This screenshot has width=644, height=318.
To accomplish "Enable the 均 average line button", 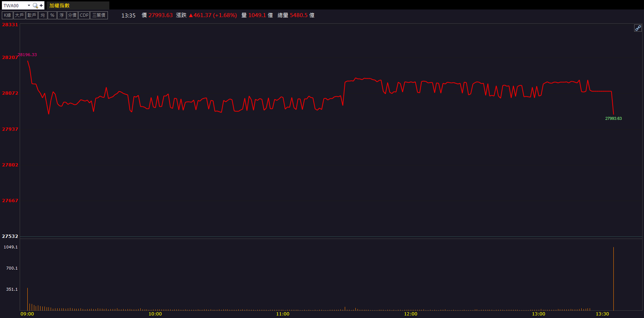I will pos(43,15).
